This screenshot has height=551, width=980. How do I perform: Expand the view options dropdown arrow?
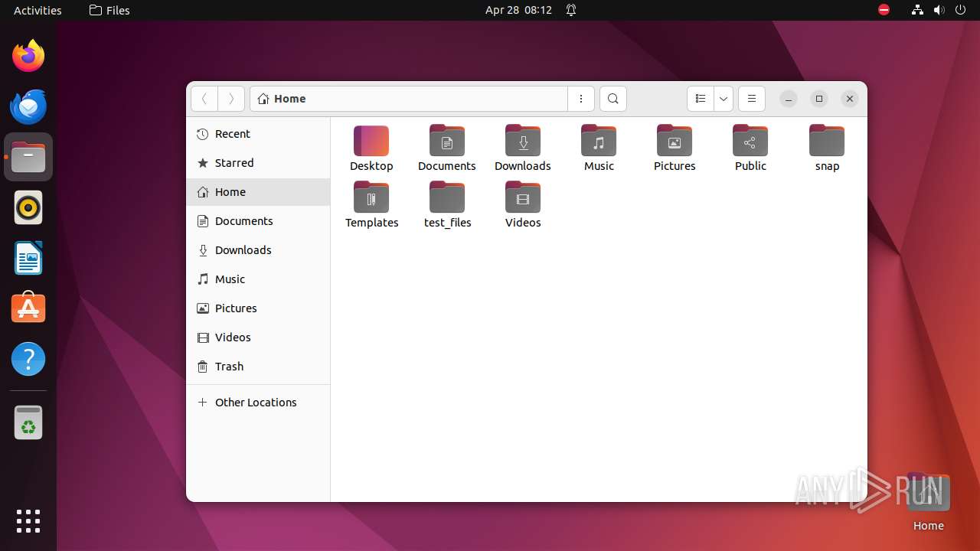coord(724,99)
